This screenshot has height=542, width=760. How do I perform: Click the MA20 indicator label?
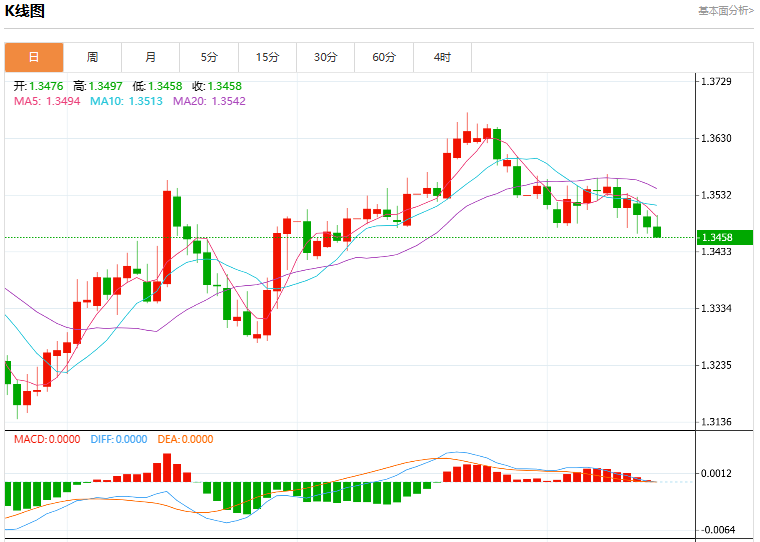click(209, 101)
